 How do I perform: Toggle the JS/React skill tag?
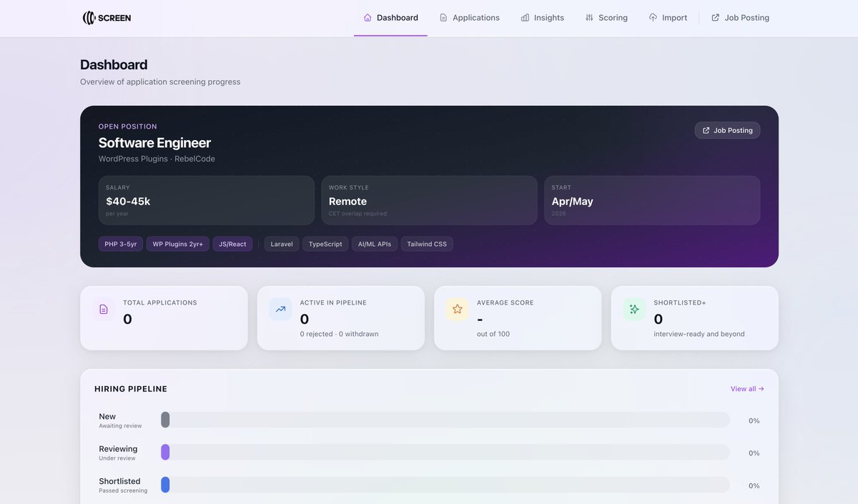232,243
